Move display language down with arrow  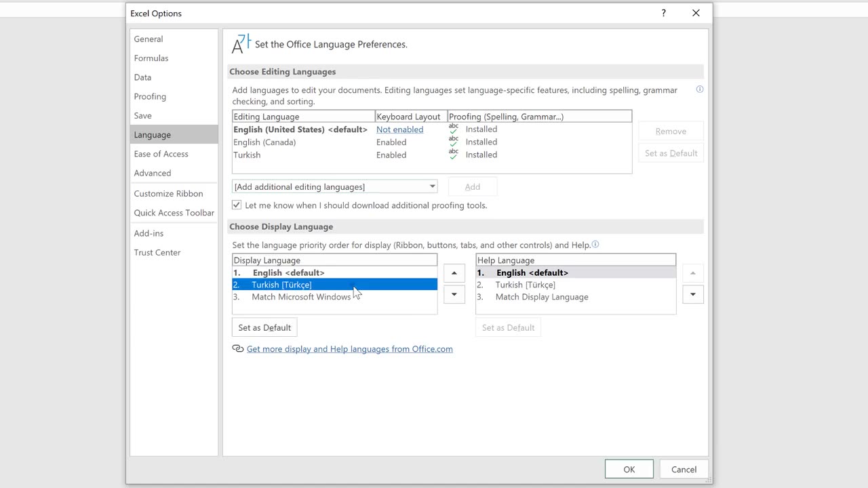[x=454, y=294]
